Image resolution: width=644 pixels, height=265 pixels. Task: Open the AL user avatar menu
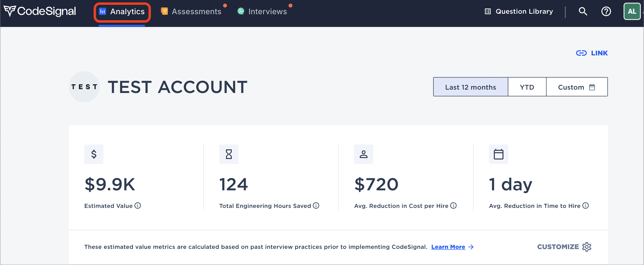pyautogui.click(x=632, y=11)
